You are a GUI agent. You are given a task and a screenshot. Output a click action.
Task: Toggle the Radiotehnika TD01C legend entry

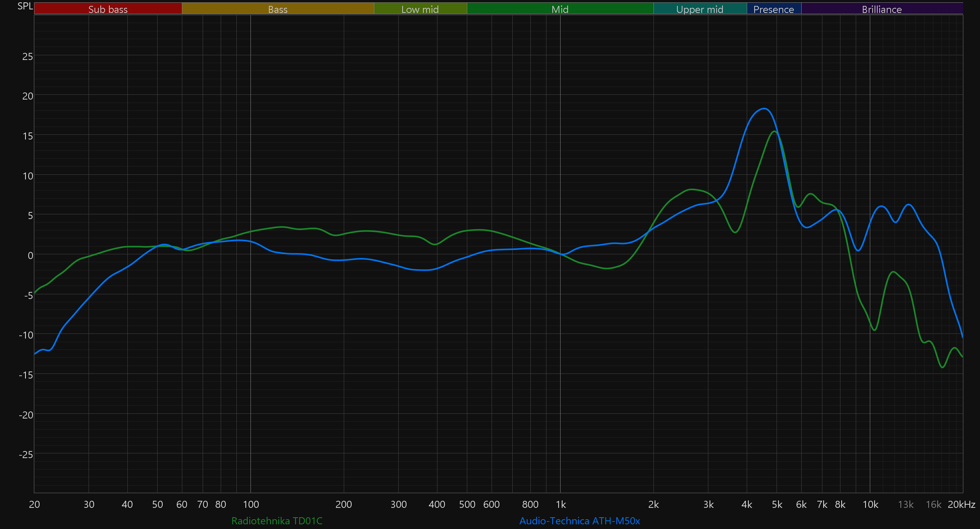(x=277, y=521)
